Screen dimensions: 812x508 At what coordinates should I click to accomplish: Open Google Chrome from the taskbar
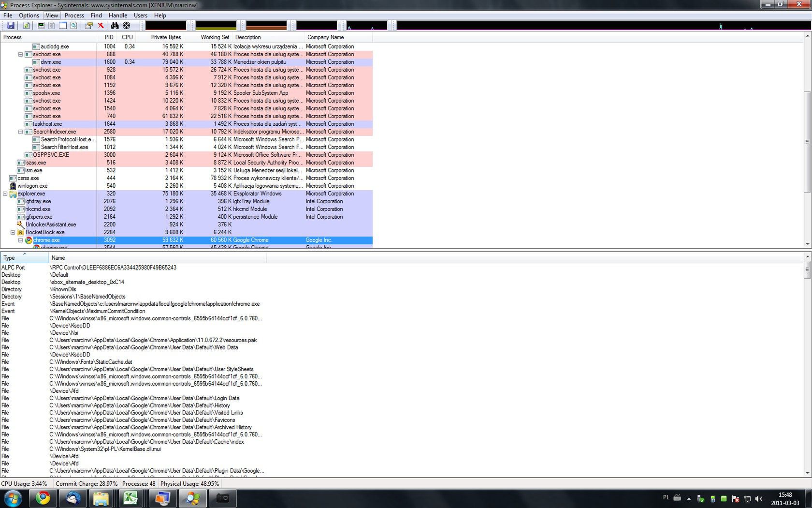pyautogui.click(x=43, y=498)
